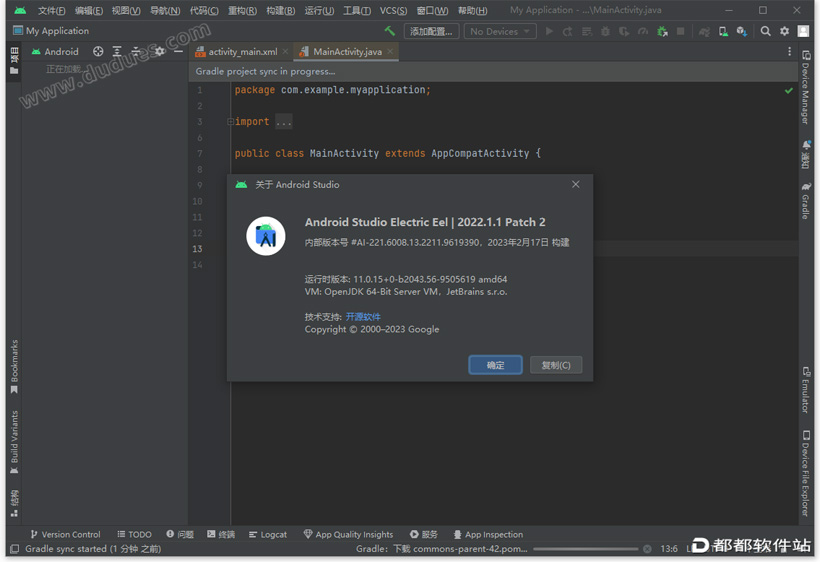Click the Gradle download progress bar
This screenshot has height=562, width=820.
click(x=585, y=549)
